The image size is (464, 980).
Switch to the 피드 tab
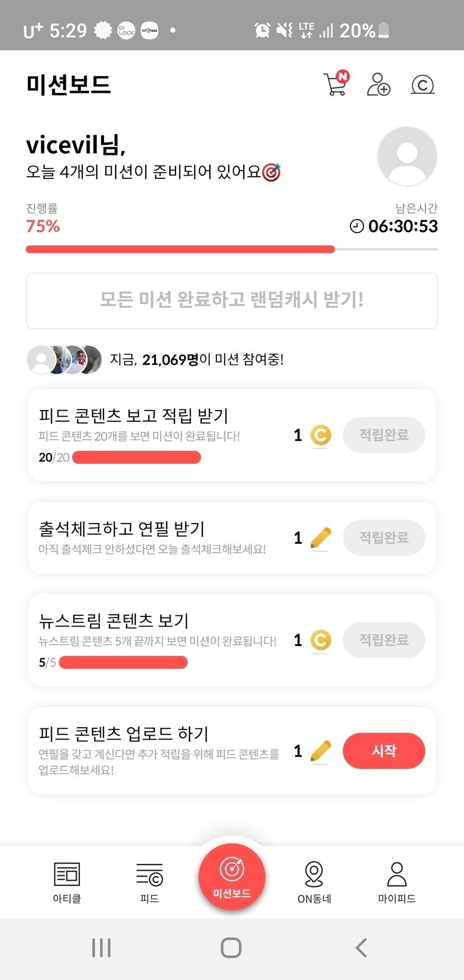tap(149, 882)
